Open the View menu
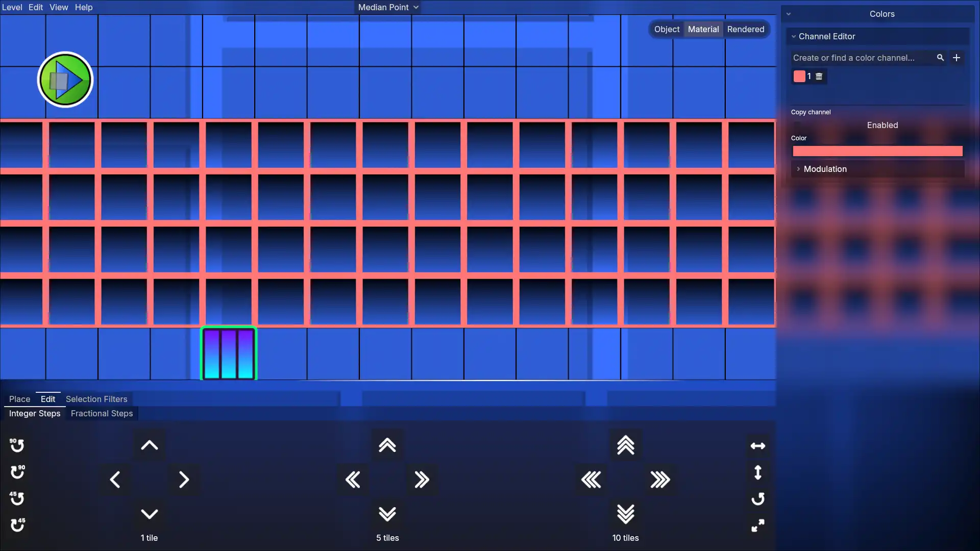 59,7
